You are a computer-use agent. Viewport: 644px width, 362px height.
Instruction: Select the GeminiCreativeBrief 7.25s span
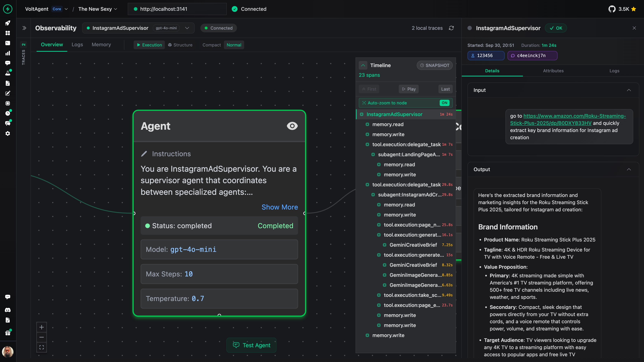click(413, 245)
